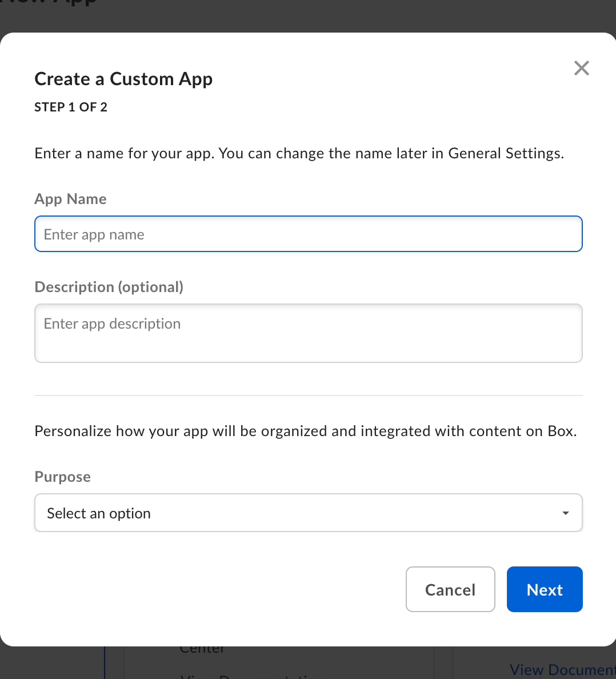This screenshot has height=679, width=616.
Task: Click Cancel to dismiss the dialog
Action: [x=450, y=589]
